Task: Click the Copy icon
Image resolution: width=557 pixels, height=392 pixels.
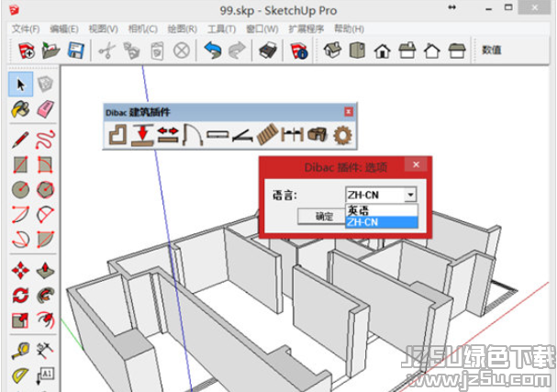Action: pyautogui.click(x=132, y=50)
